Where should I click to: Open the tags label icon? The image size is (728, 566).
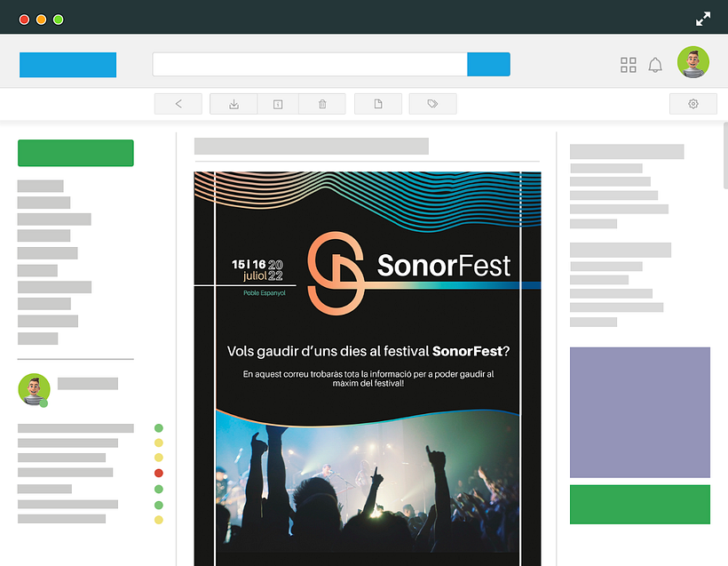(x=432, y=104)
